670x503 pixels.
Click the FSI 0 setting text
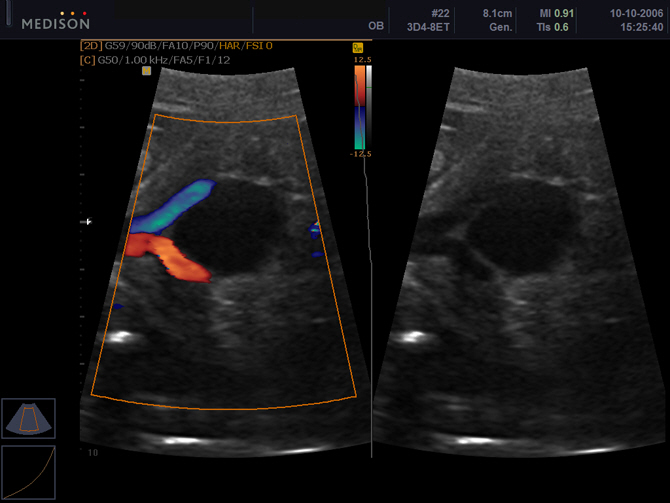[259, 46]
